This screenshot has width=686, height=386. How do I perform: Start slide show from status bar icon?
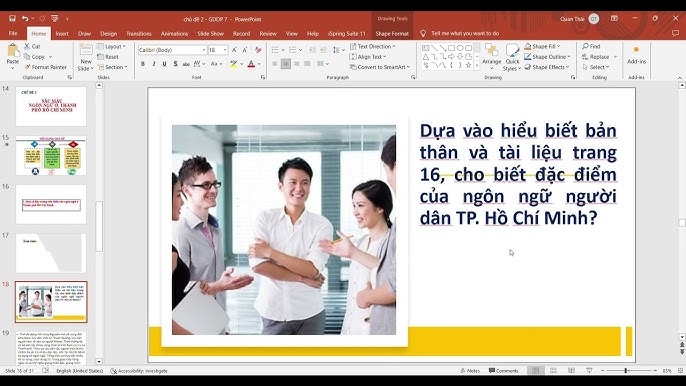point(589,371)
